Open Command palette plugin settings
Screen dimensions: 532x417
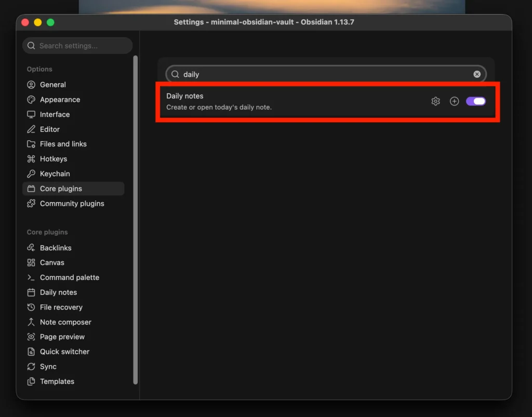click(73, 277)
